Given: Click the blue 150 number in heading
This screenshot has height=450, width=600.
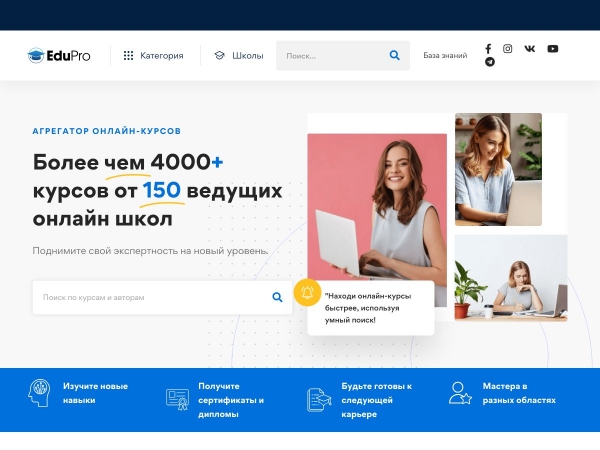Looking at the screenshot, I should click(x=161, y=190).
